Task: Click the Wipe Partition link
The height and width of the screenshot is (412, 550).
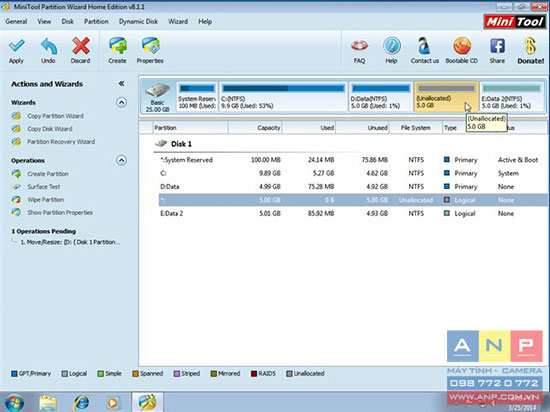Action: (46, 200)
